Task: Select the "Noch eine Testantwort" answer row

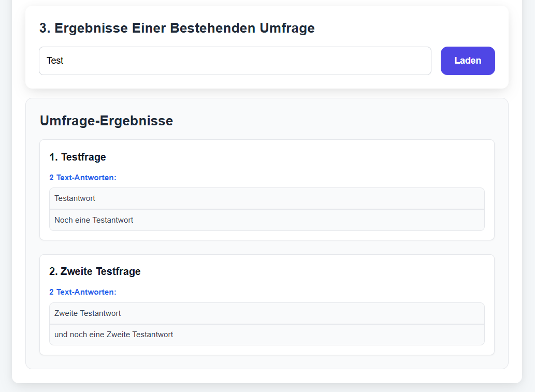Action: (267, 220)
